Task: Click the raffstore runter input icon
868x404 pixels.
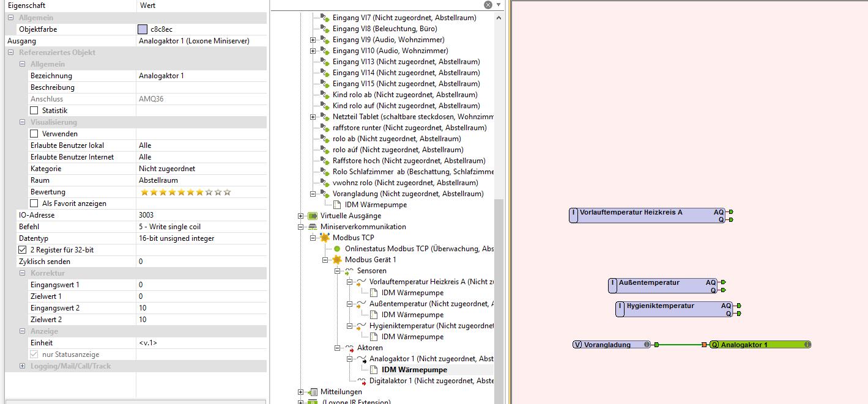Action: click(x=325, y=128)
